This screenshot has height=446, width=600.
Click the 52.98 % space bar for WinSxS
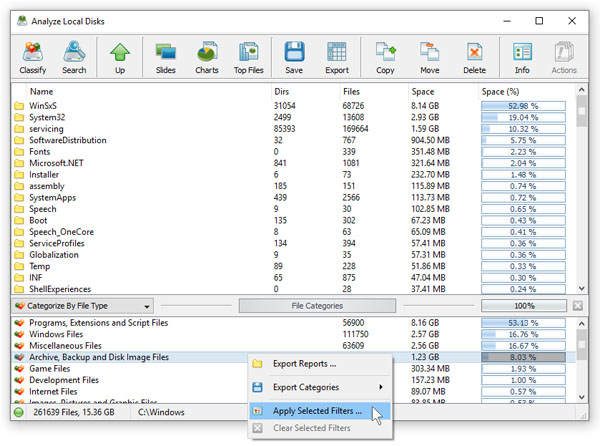(x=523, y=106)
